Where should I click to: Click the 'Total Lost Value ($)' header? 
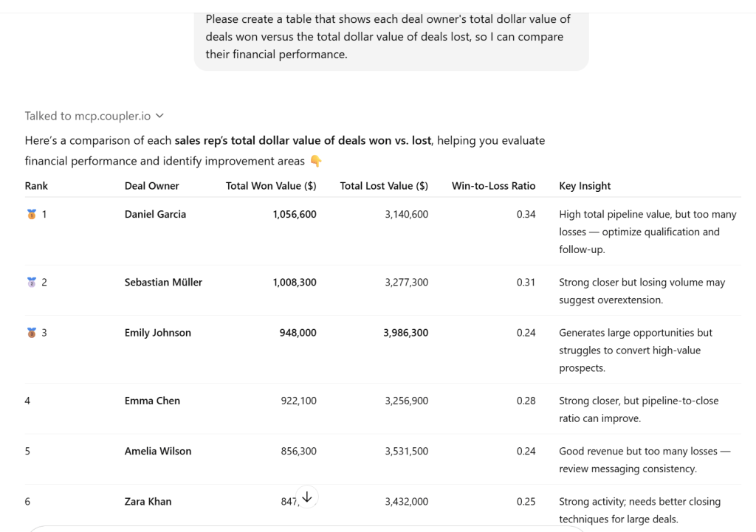384,186
